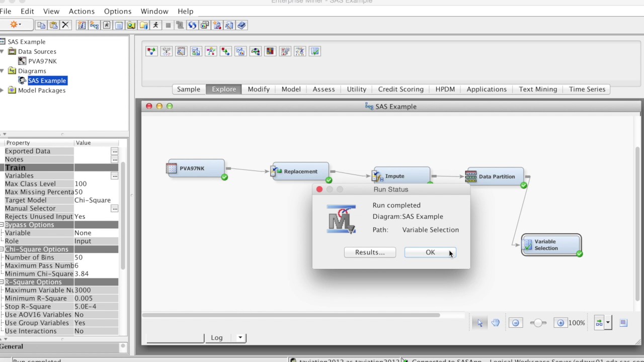This screenshot has height=362, width=644.
Task: Select the Replacement node in the diagram
Action: click(300, 171)
